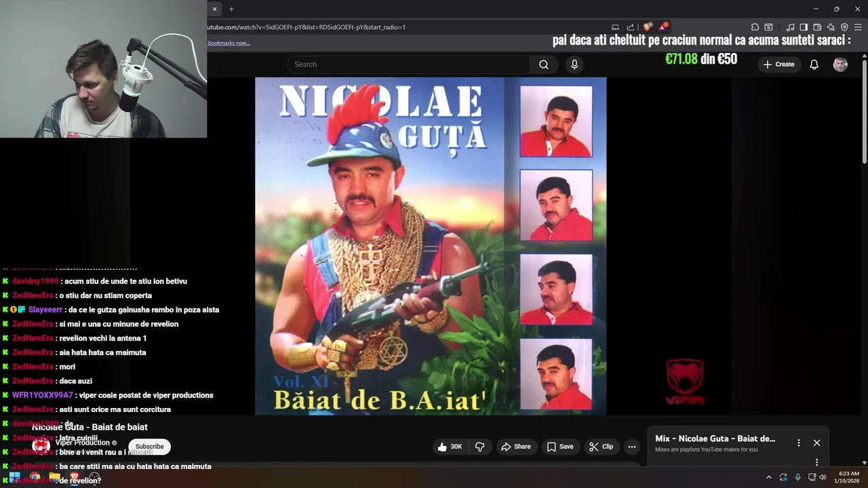Open the browser extensions puzzle icon

pyautogui.click(x=755, y=27)
